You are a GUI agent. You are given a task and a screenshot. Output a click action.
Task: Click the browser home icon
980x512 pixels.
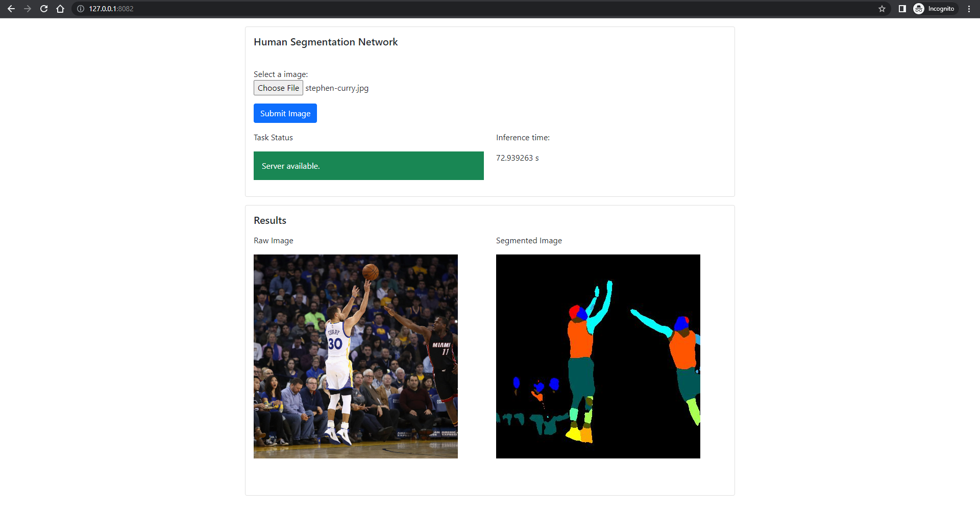[60, 9]
